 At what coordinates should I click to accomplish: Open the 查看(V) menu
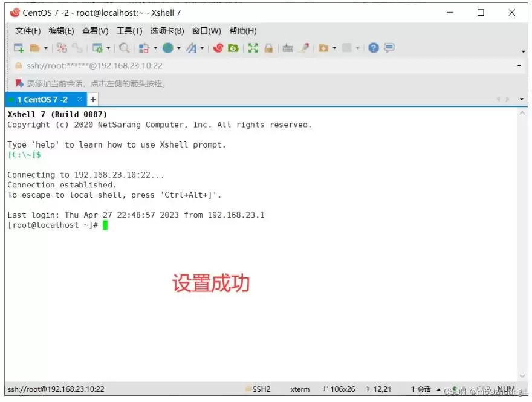pos(95,31)
